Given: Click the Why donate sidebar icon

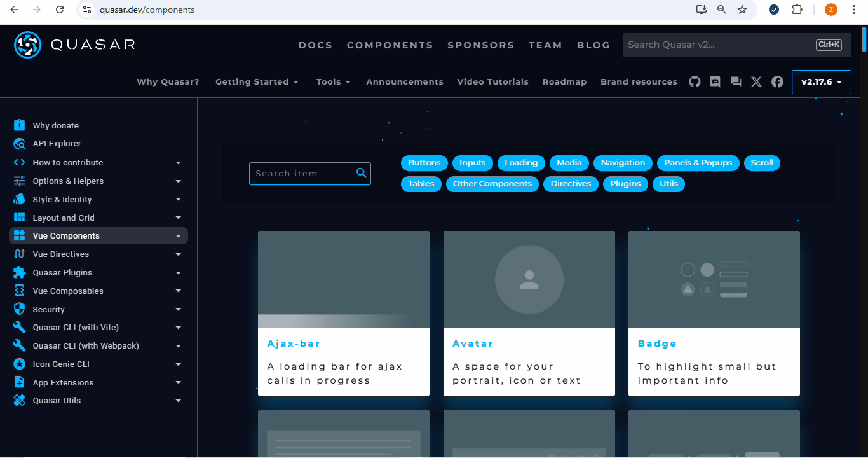Looking at the screenshot, I should (20, 125).
